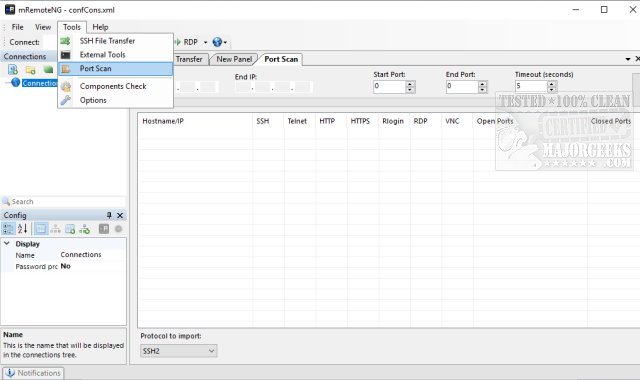This screenshot has width=640, height=380.
Task: Click the Port Scan menu icon
Action: [x=65, y=69]
